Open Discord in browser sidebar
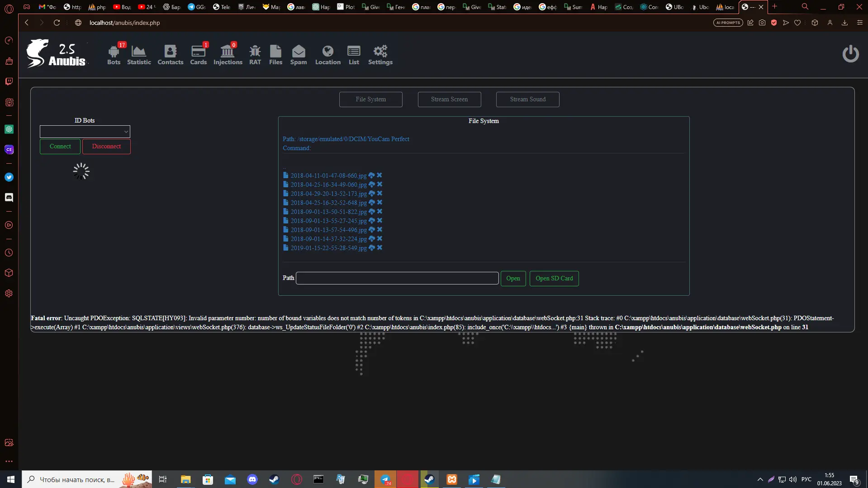 coord(9,197)
